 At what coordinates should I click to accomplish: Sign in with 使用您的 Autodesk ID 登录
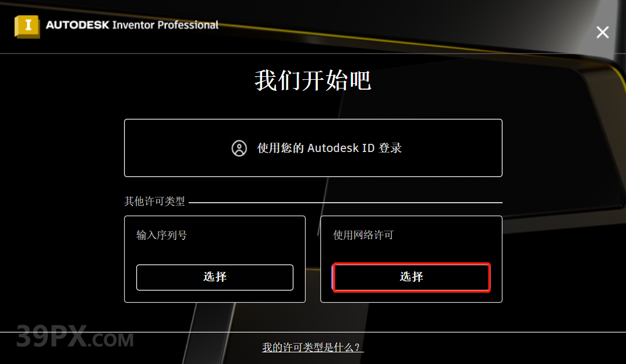click(313, 148)
